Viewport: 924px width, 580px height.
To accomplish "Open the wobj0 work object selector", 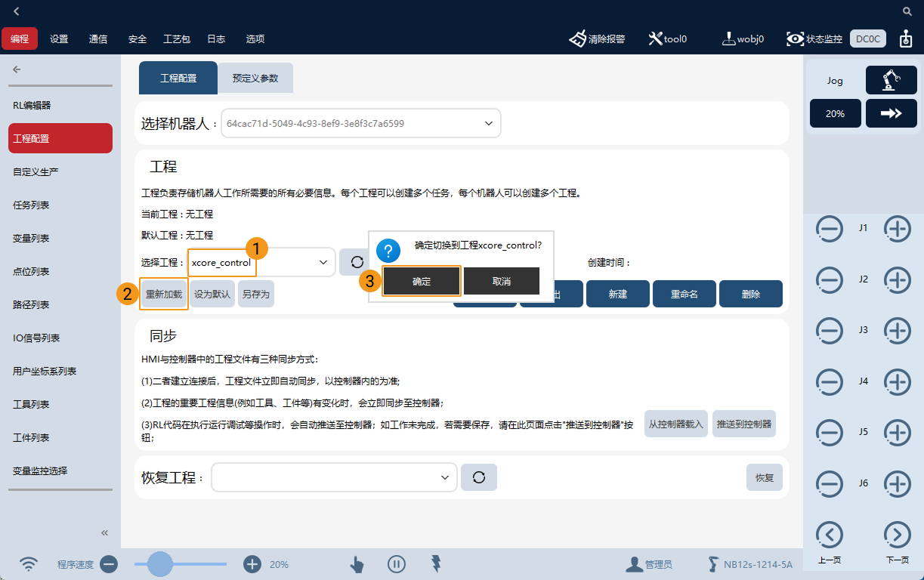I will [743, 39].
